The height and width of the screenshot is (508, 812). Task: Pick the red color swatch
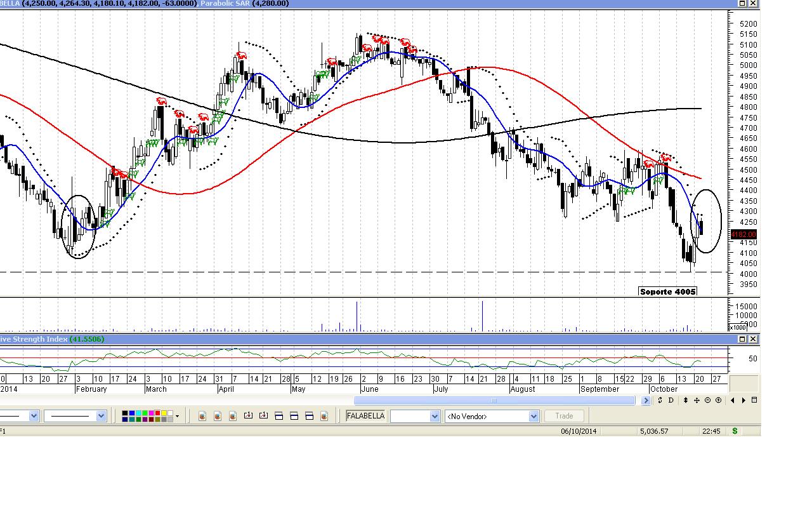pos(157,413)
